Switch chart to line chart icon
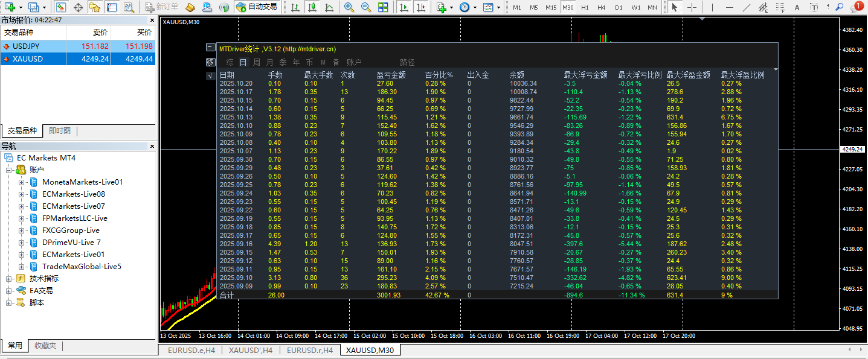Image resolution: width=868 pixels, height=359 pixels. (329, 7)
